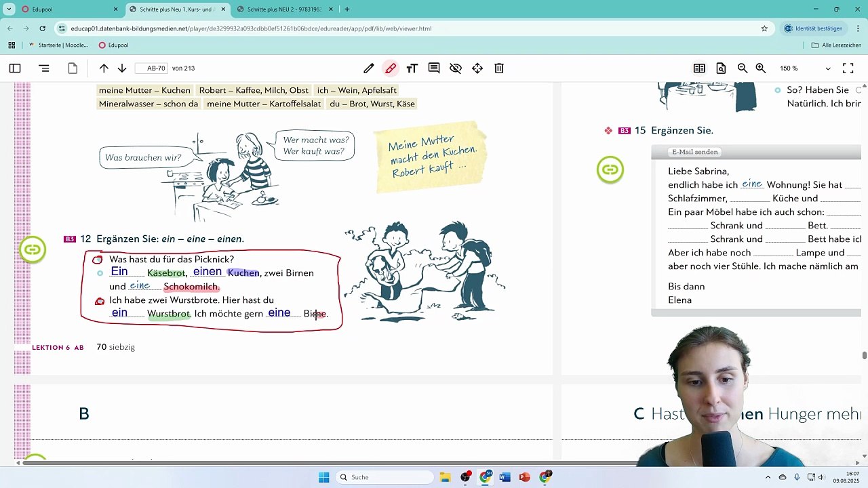Click the filled-in word 'einen' before Kuchen
Image resolution: width=868 pixels, height=488 pixels.
click(207, 272)
